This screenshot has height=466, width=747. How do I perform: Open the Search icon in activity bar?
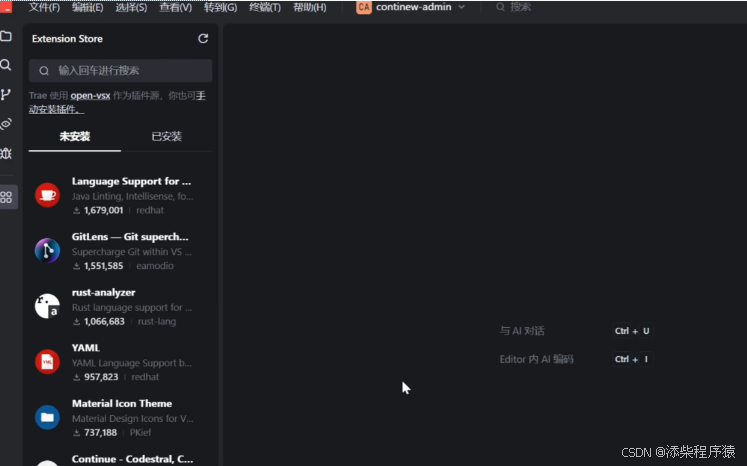coord(6,65)
